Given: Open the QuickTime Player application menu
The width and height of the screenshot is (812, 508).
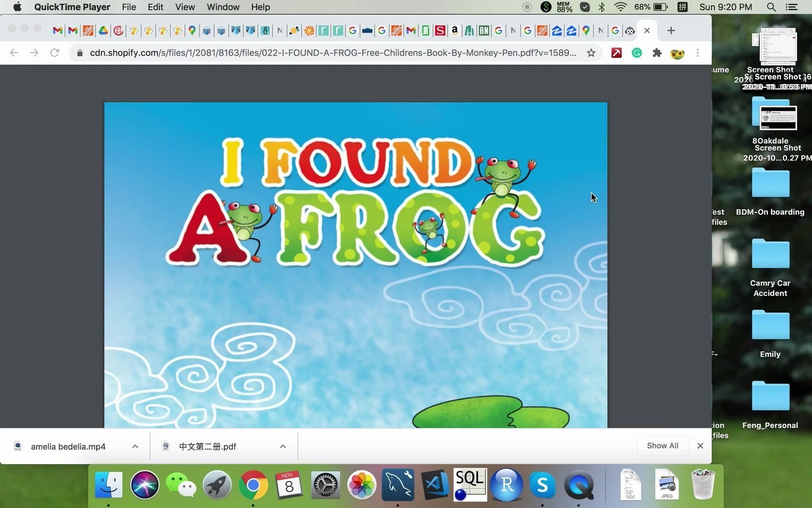Looking at the screenshot, I should point(72,7).
